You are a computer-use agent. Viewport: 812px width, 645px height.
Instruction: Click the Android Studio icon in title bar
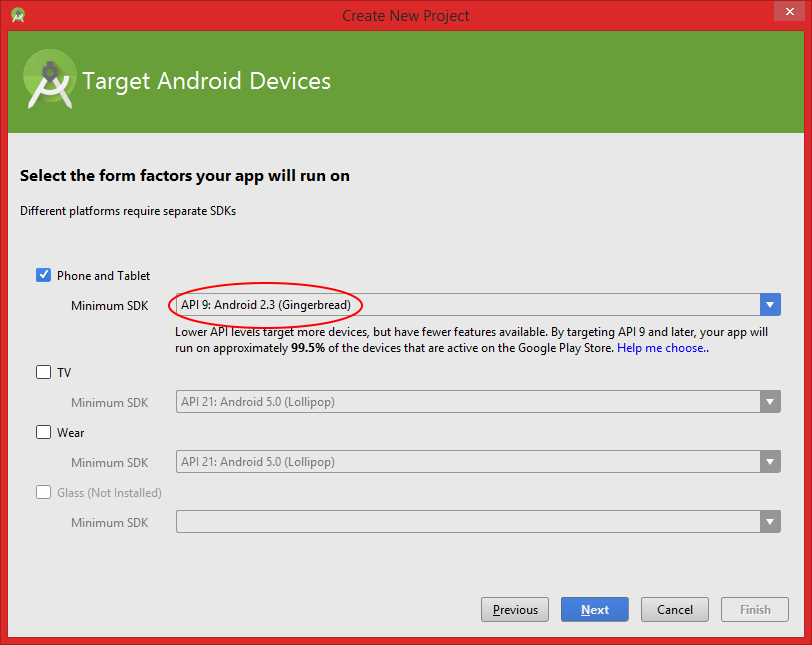(x=18, y=15)
